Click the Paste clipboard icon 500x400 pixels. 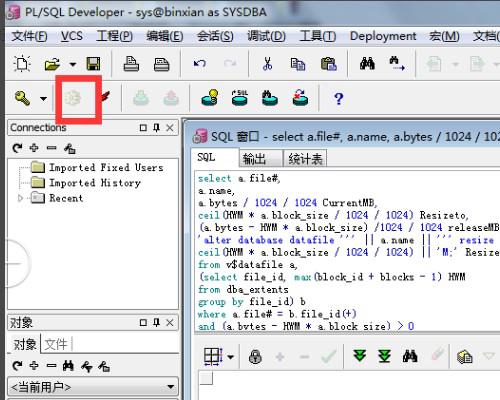328,63
